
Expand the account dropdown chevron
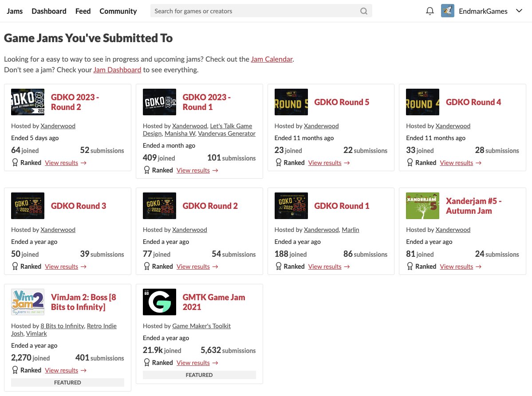[519, 11]
